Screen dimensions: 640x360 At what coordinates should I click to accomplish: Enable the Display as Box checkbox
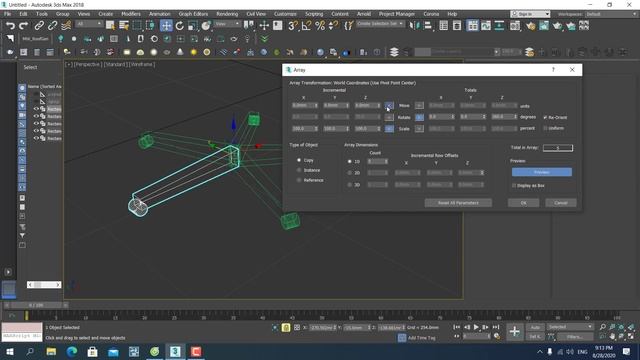click(514, 185)
